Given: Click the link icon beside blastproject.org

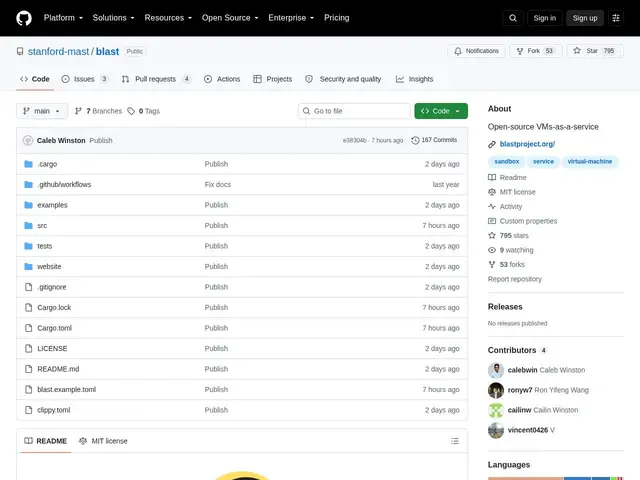Looking at the screenshot, I should pyautogui.click(x=492, y=144).
